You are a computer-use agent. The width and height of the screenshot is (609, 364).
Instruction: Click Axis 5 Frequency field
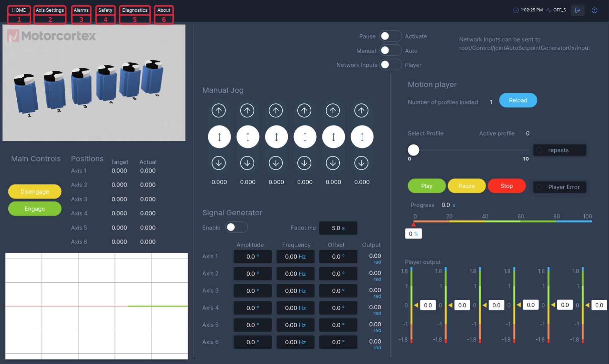click(x=295, y=325)
